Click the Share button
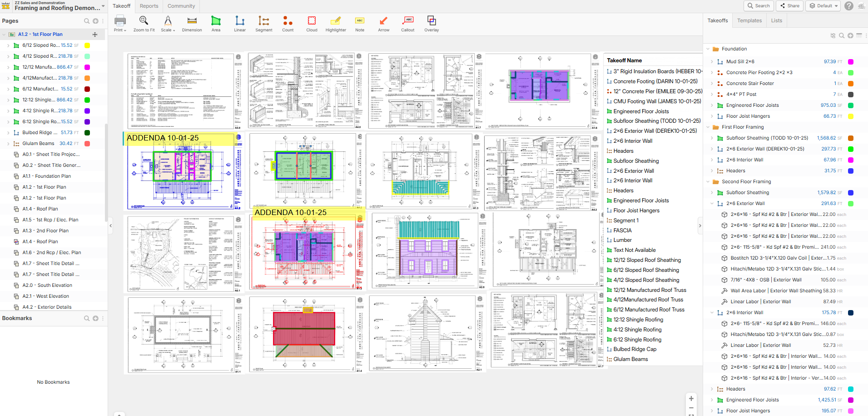This screenshot has width=868, height=416. click(x=790, y=6)
